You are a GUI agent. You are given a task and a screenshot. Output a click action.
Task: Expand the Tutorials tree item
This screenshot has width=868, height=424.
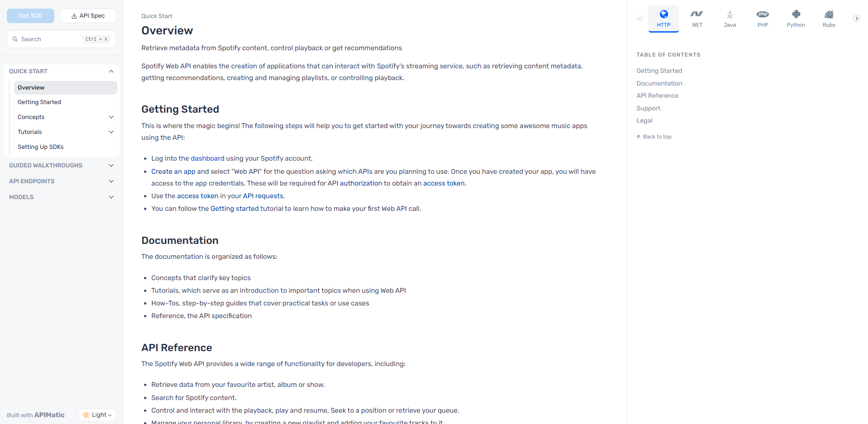tap(111, 132)
